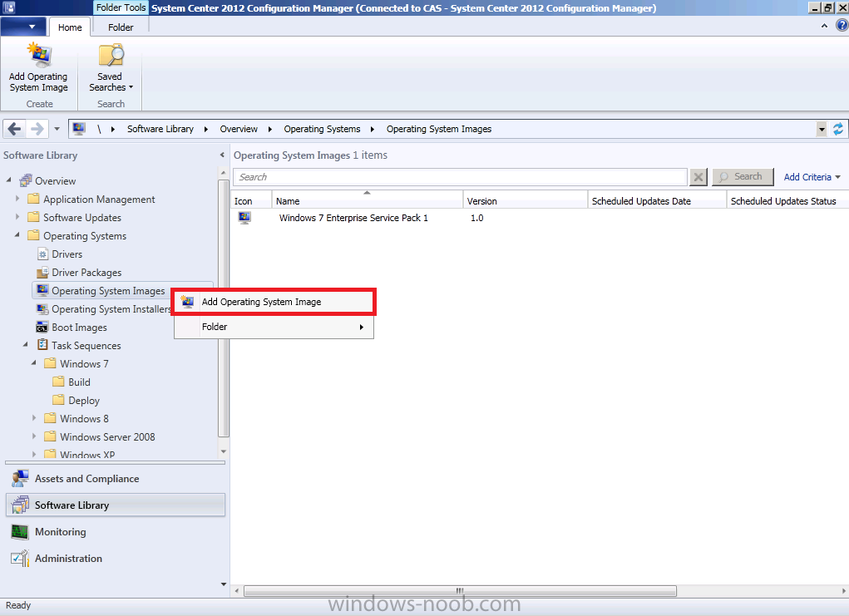Refresh the view with the refresh icon
The height and width of the screenshot is (616, 849).
(x=838, y=129)
